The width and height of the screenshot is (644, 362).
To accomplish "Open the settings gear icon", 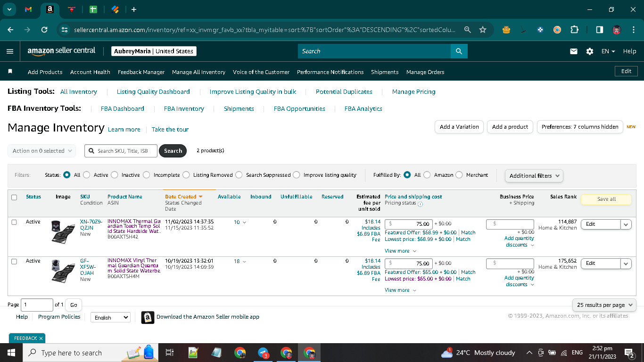I will (x=590, y=51).
